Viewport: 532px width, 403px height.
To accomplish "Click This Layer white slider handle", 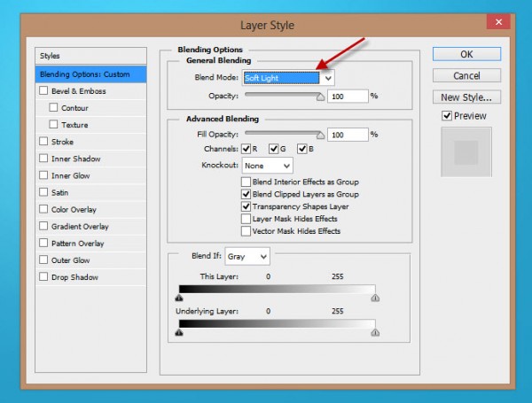I will tap(375, 298).
